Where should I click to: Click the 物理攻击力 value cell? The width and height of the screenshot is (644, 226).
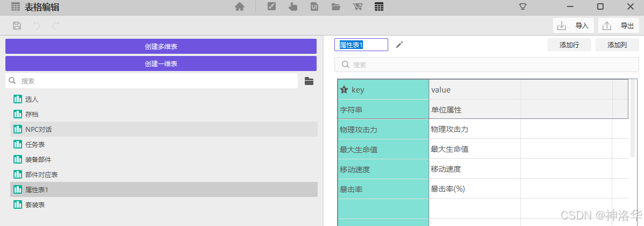tap(475, 129)
